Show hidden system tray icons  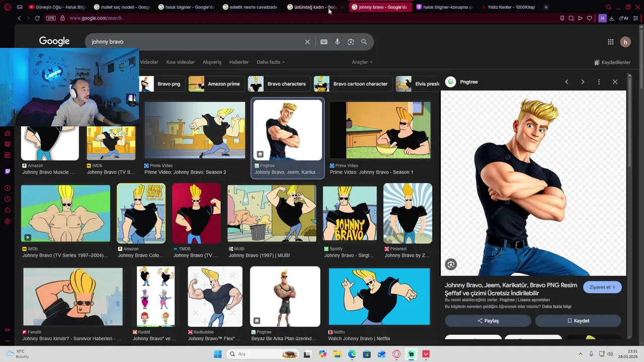tap(580, 354)
